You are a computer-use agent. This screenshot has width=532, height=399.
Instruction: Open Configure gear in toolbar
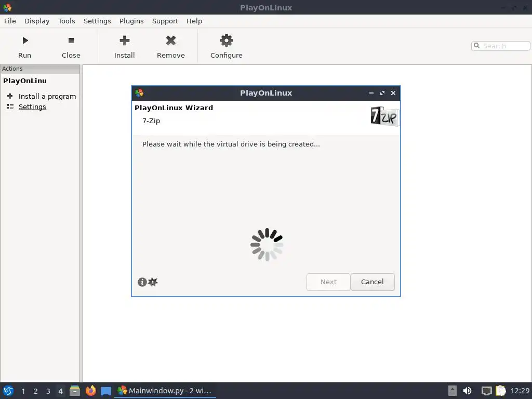tap(227, 41)
